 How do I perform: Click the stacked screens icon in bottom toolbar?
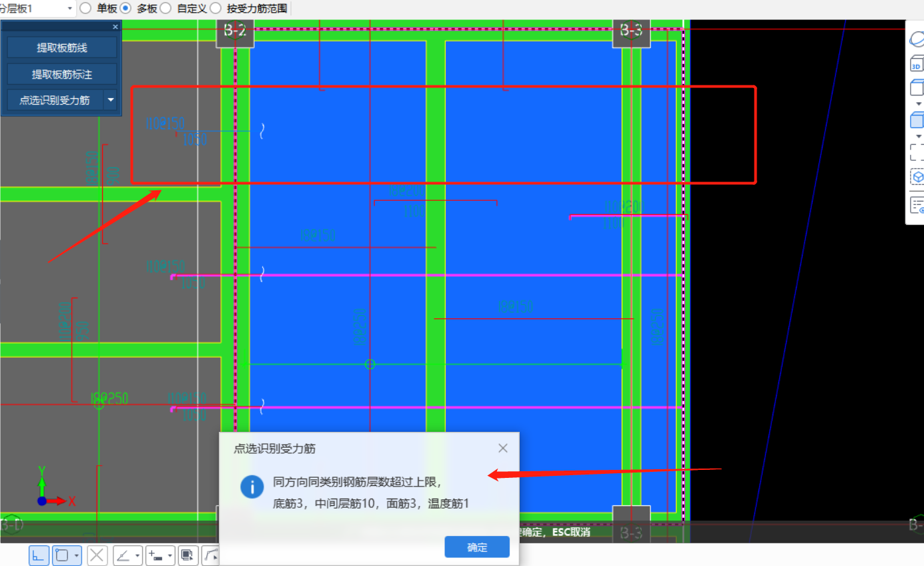pos(188,555)
